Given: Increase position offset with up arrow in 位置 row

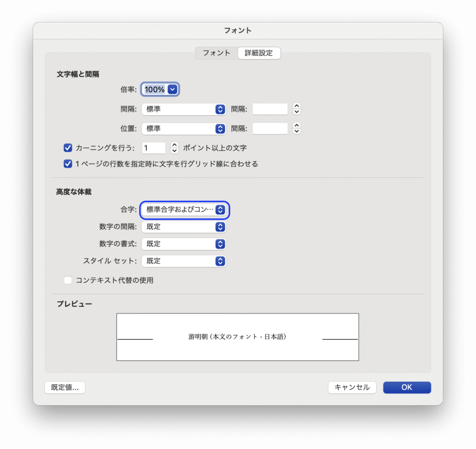Looking at the screenshot, I should (x=297, y=125).
